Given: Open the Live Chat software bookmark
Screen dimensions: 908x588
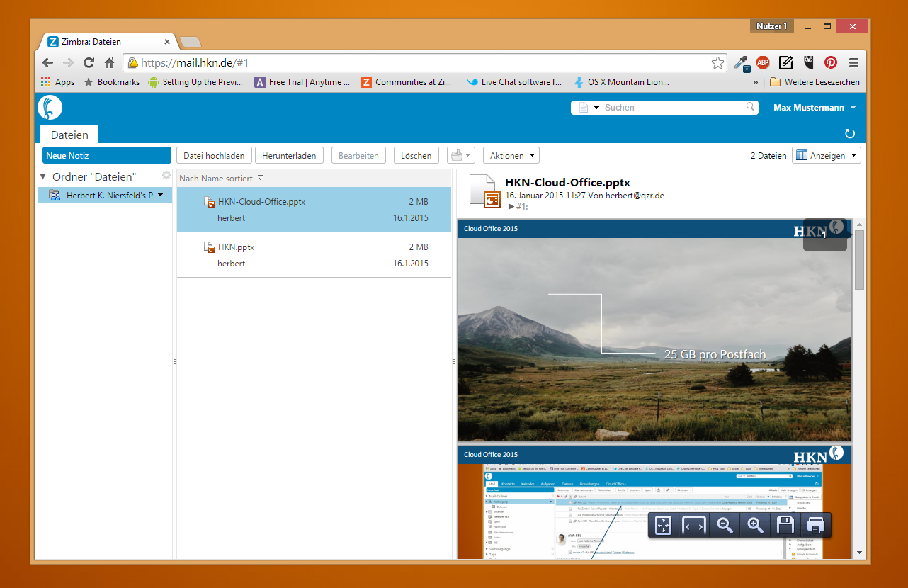Looking at the screenshot, I should [x=513, y=82].
